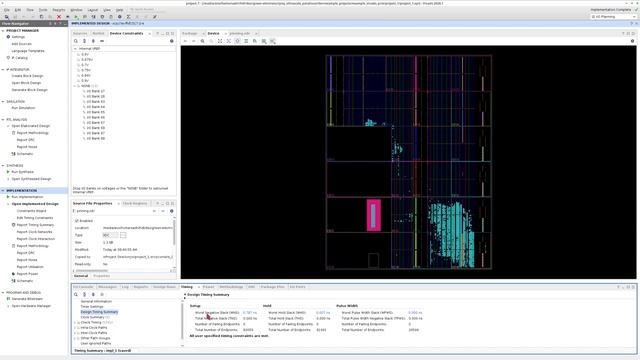
Task: Toggle routing resources icon in Device toolbar
Action: click(246, 41)
